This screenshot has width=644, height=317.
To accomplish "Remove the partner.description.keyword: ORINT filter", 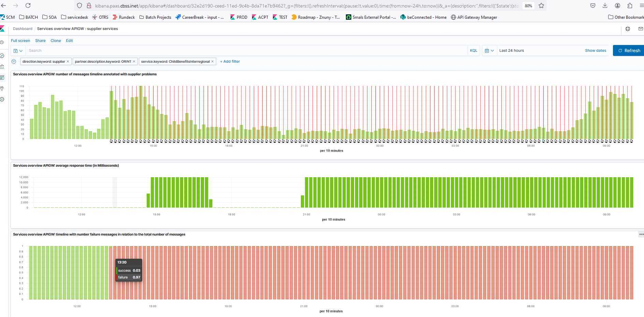I will pos(134,62).
